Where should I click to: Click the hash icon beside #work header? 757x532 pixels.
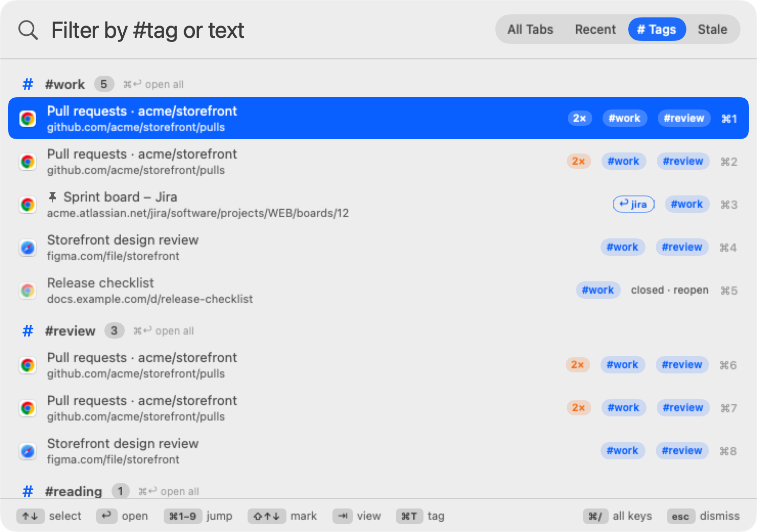pos(28,84)
